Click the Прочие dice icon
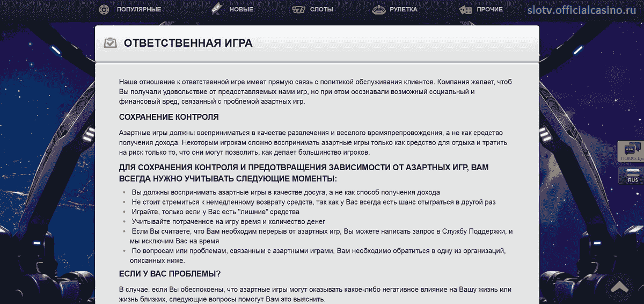The width and height of the screenshot is (644, 304). point(465,9)
